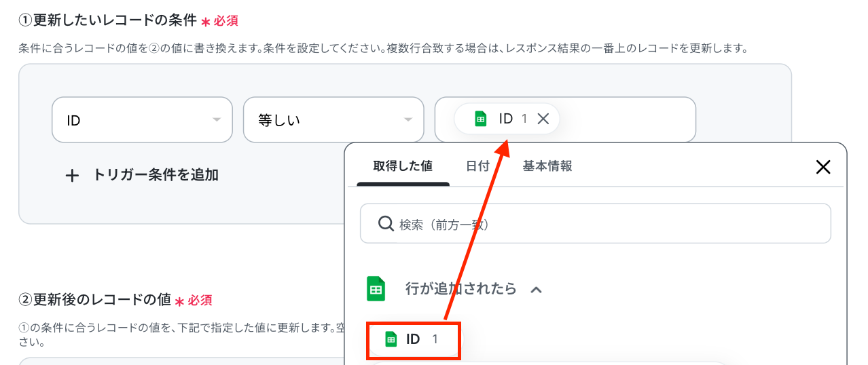
Task: Open the 等しい condition dropdown
Action: (x=333, y=120)
